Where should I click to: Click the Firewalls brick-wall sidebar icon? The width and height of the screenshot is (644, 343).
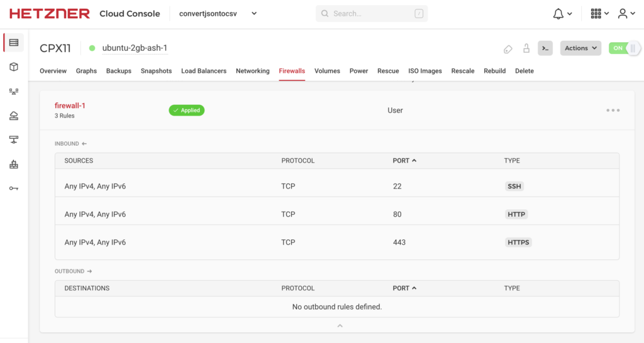pyautogui.click(x=14, y=165)
